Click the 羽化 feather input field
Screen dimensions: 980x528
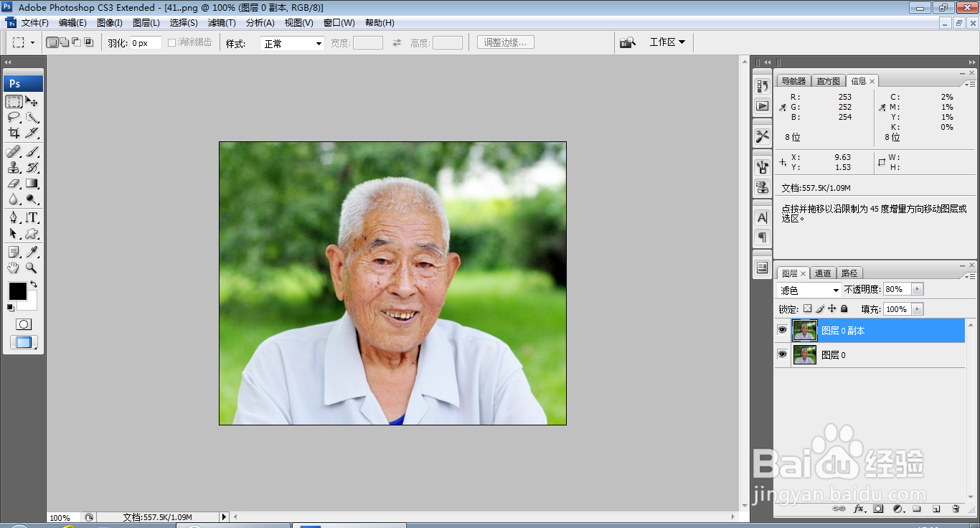click(146, 43)
